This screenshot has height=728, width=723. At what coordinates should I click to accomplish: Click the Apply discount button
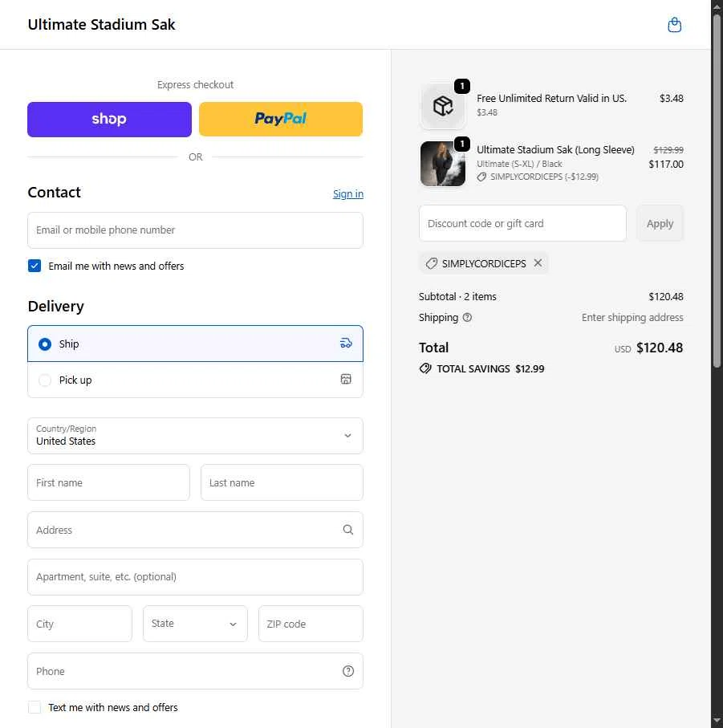pyautogui.click(x=660, y=223)
